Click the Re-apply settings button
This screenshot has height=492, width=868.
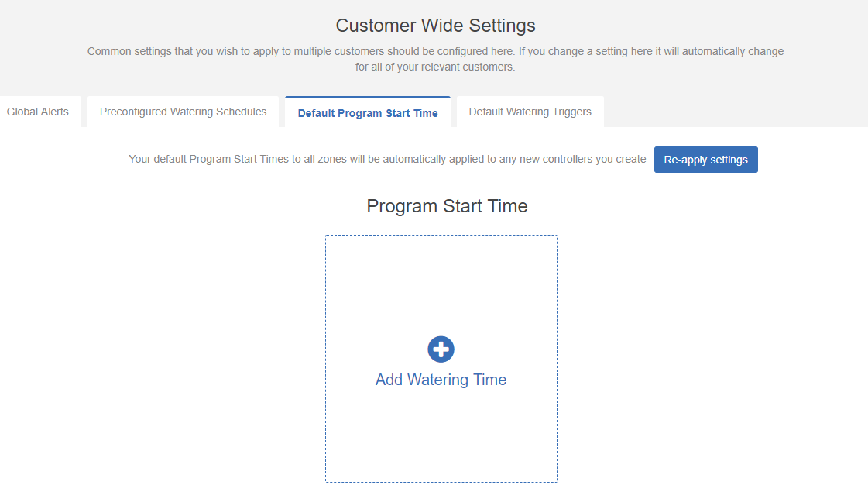[x=706, y=160]
